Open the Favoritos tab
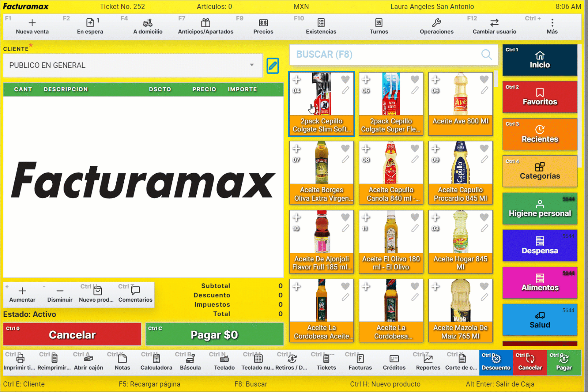Image resolution: width=588 pixels, height=392 pixels. tap(540, 97)
